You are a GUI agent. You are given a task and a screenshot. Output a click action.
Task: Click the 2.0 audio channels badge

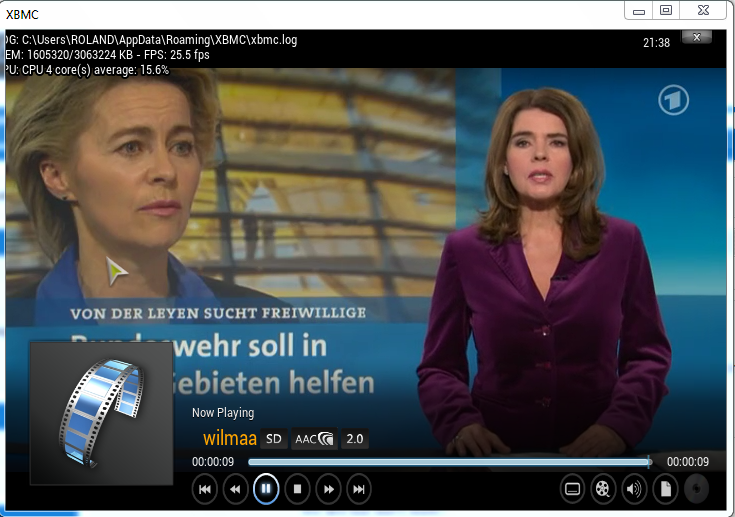tap(355, 439)
